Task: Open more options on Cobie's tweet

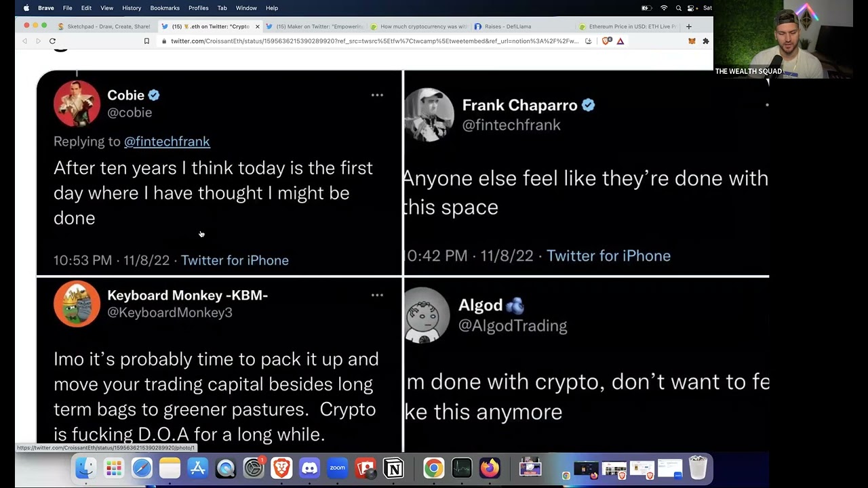Action: point(377,95)
